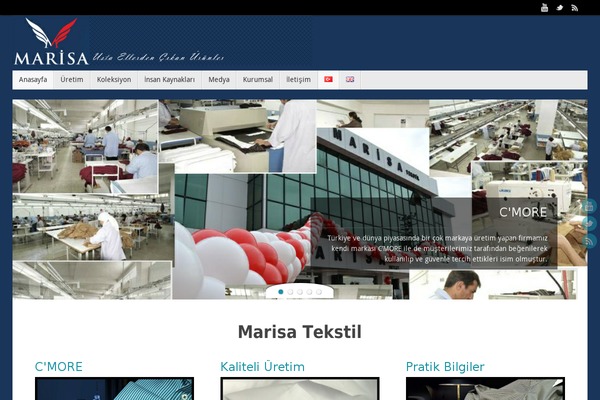Click floating RSS side button
Viewport: 600px width, 400px height.
tap(589, 241)
